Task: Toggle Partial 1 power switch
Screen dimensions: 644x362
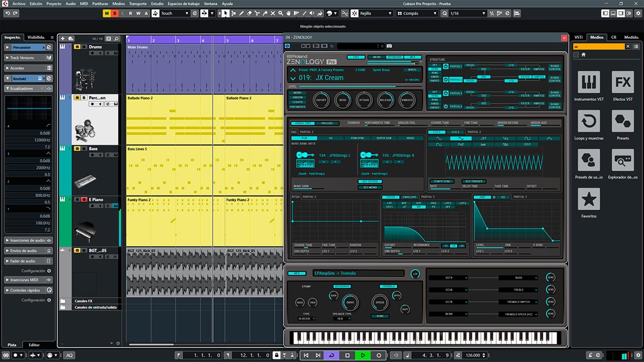Action: coord(445,66)
